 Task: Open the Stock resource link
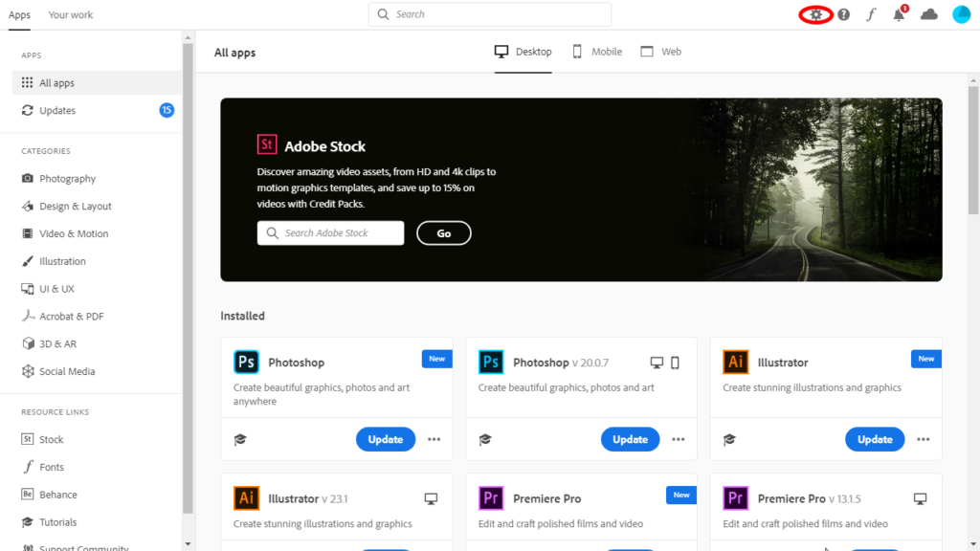pos(42,439)
